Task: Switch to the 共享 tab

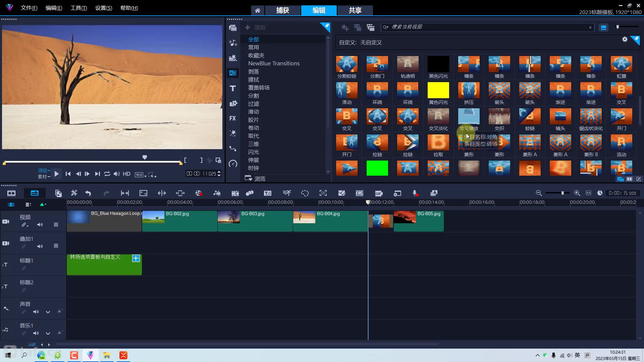Action: pos(355,10)
